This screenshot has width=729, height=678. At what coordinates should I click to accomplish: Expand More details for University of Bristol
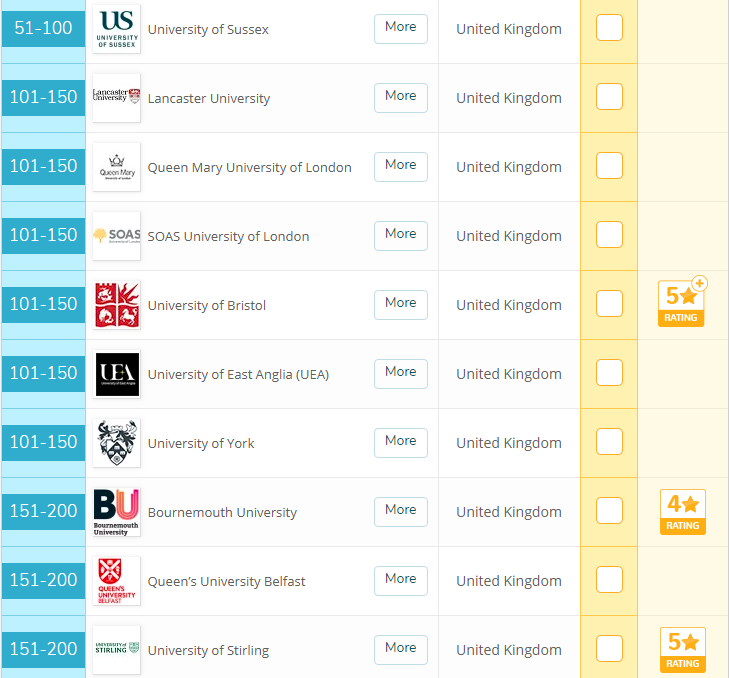click(400, 304)
